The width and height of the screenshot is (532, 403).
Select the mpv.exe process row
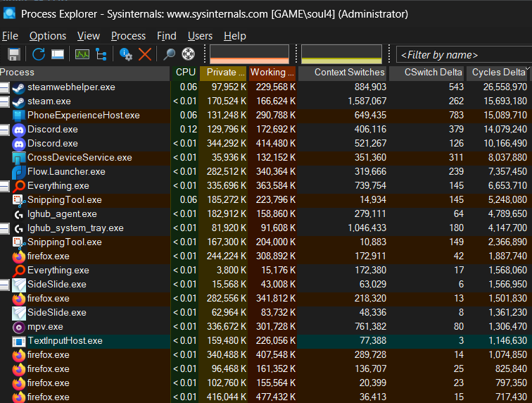266,327
